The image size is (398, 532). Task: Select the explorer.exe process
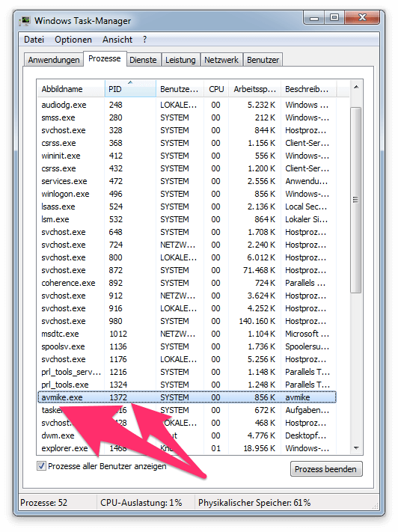[186, 448]
